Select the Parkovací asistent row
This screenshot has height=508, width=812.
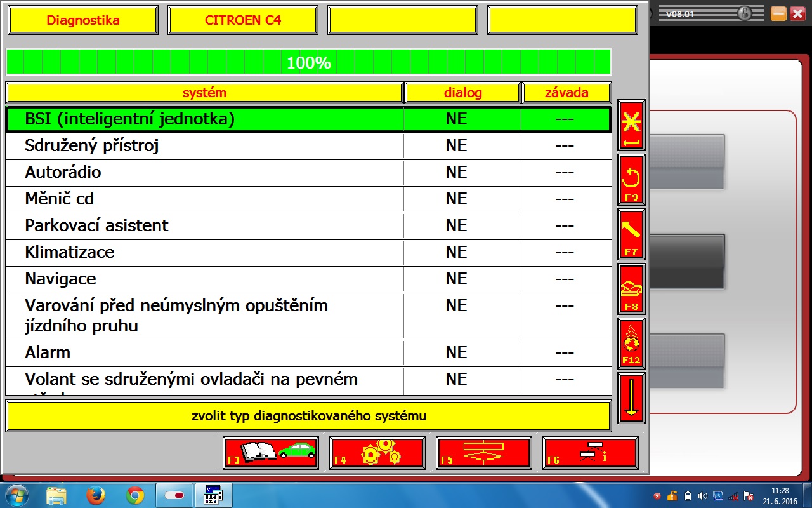point(308,226)
